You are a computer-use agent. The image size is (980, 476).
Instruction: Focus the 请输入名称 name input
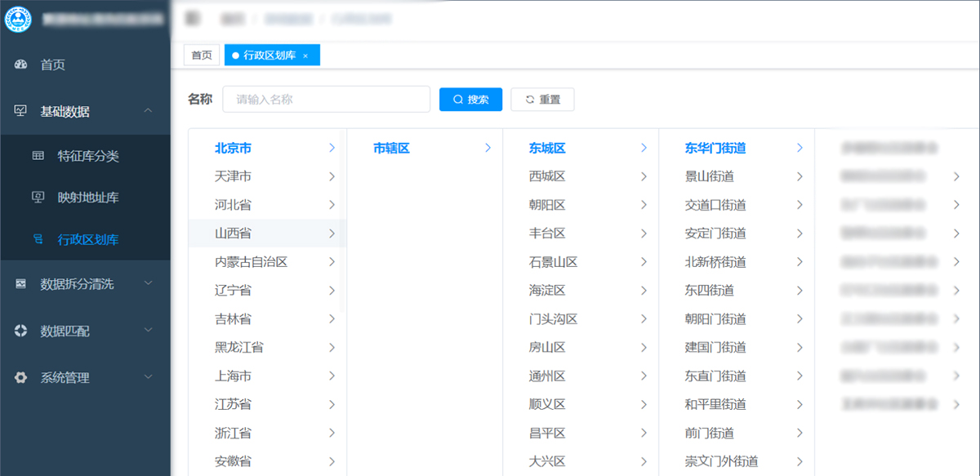(x=327, y=100)
